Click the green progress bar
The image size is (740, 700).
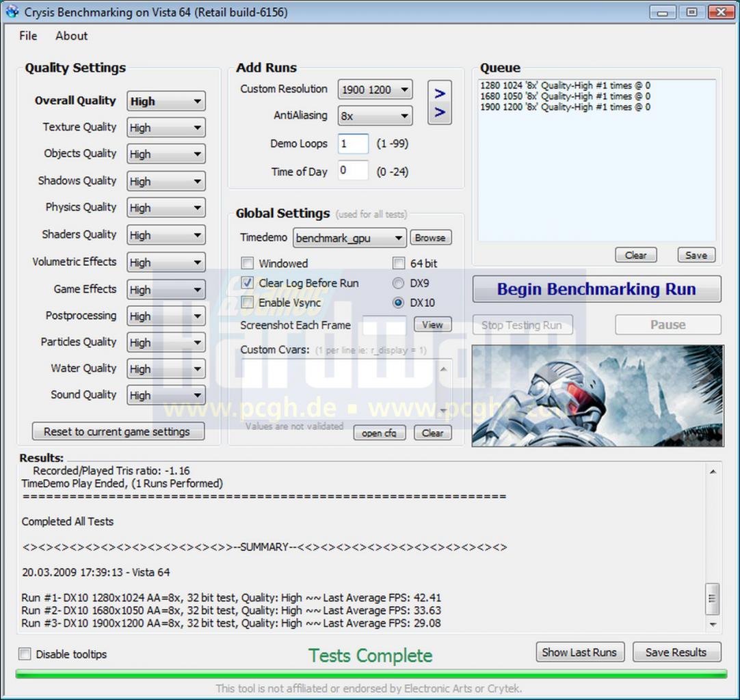click(x=371, y=673)
